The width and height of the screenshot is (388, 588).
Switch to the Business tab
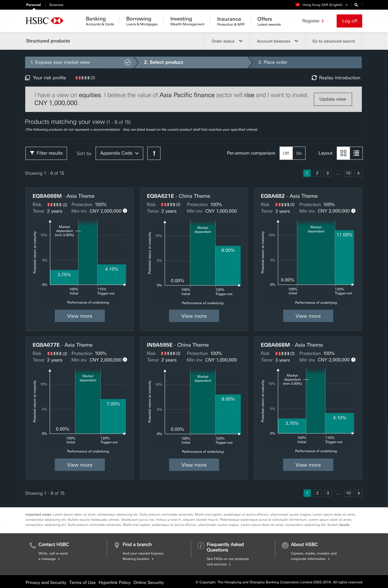[56, 5]
